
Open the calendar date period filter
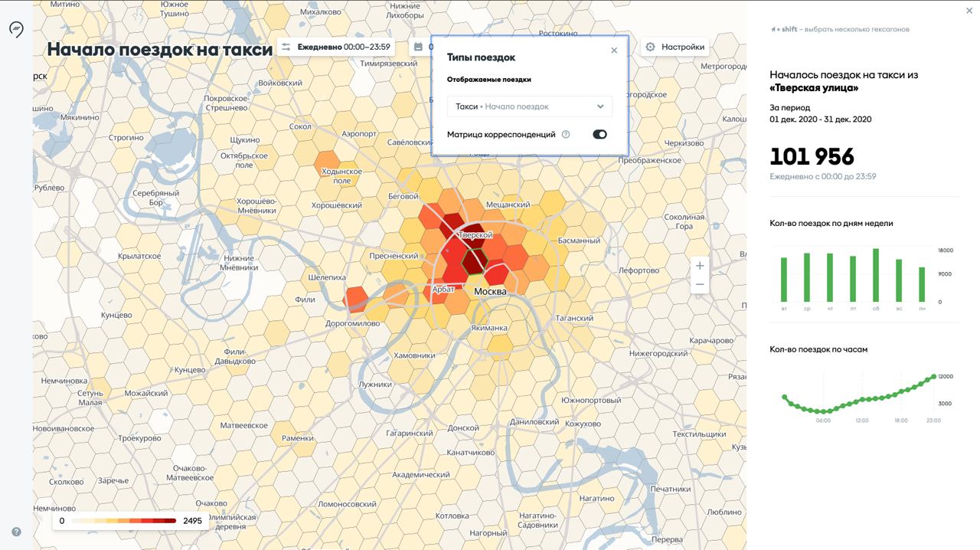tap(420, 47)
